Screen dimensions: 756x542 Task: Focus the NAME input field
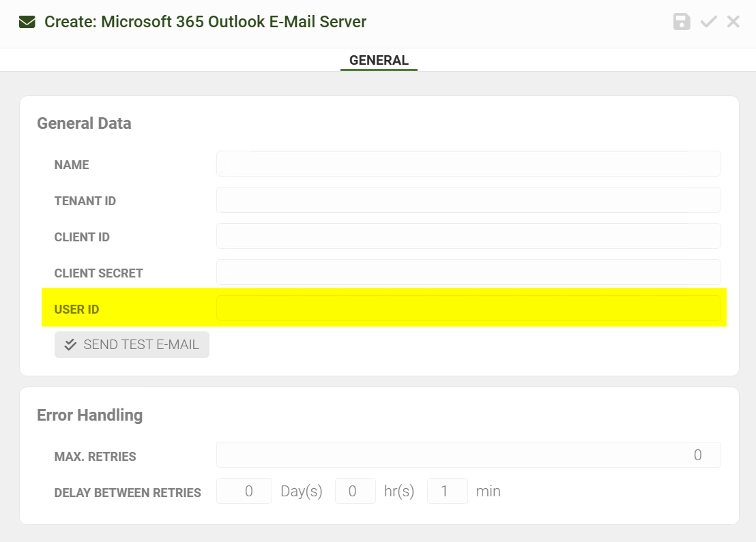click(x=469, y=164)
